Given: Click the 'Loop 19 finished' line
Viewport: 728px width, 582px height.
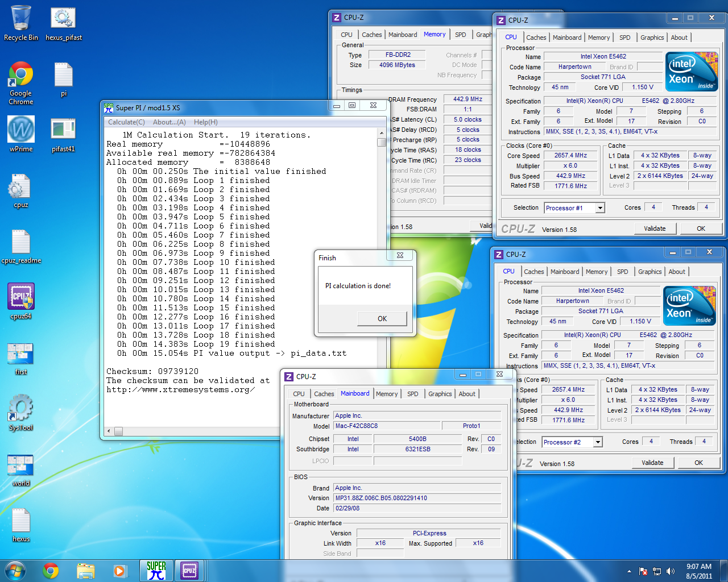Looking at the screenshot, I should point(196,344).
